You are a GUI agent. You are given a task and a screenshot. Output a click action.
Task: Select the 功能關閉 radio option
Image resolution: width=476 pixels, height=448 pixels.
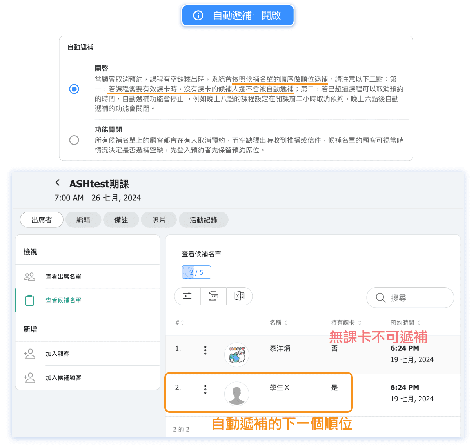click(x=74, y=140)
